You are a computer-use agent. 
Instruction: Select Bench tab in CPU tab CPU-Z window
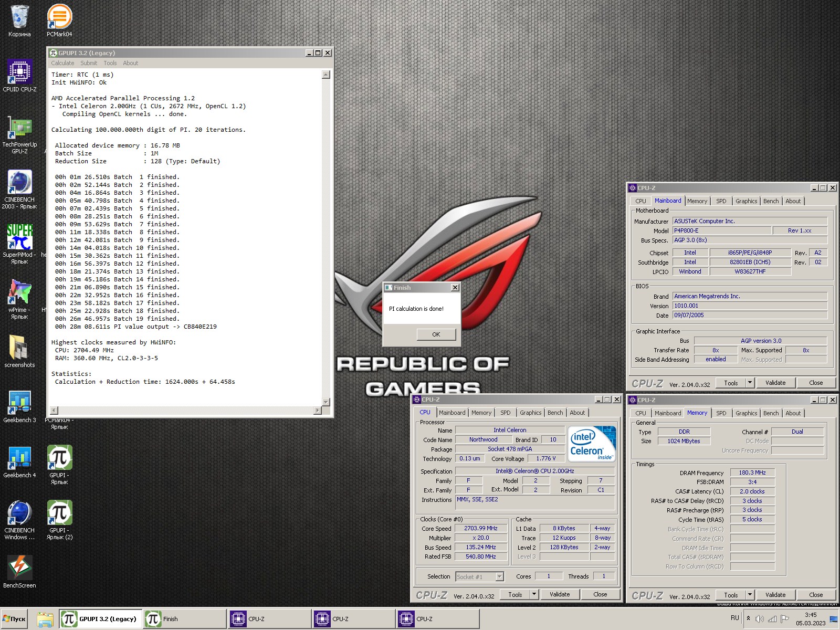pyautogui.click(x=555, y=413)
